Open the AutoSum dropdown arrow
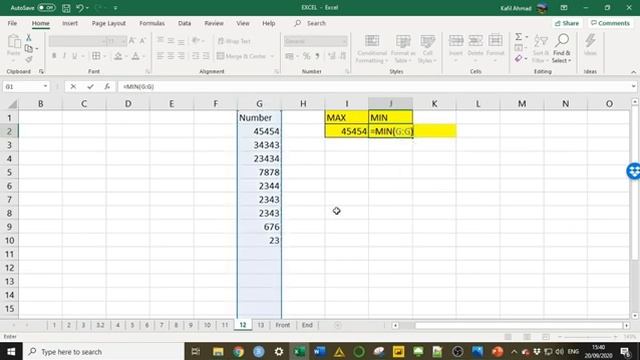This screenshot has height=360, width=640. pyautogui.click(x=526, y=37)
